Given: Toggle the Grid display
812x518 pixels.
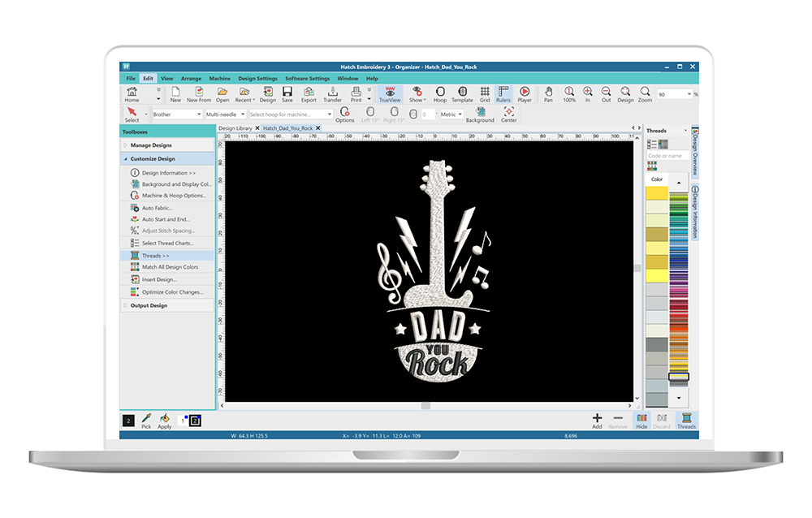Looking at the screenshot, I should click(485, 94).
